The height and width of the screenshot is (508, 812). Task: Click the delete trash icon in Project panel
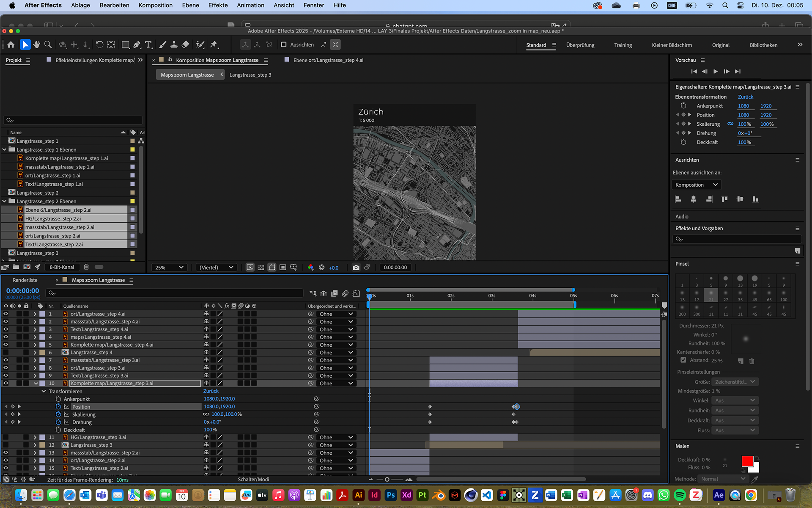pyautogui.click(x=86, y=267)
